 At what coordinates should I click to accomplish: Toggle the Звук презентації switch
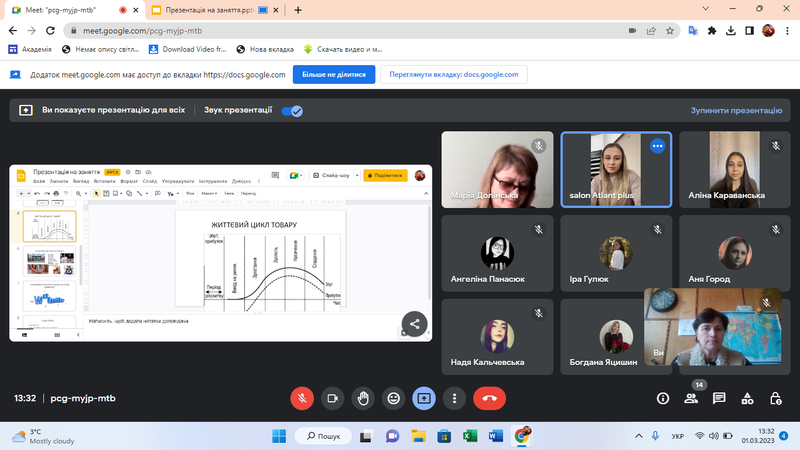(292, 111)
